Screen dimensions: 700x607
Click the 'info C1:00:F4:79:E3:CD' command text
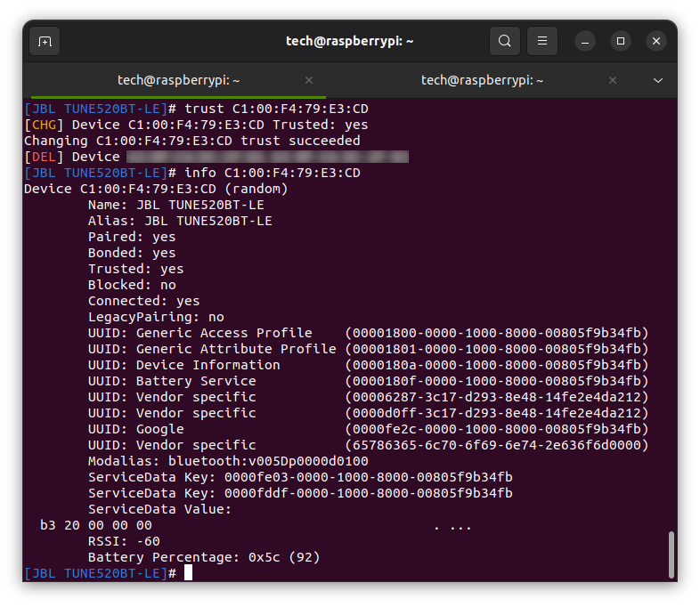(x=273, y=173)
